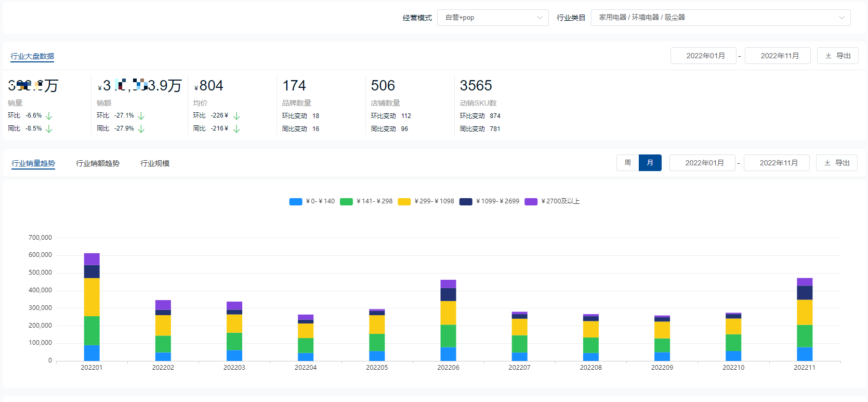Click the 行业大盘数据 header link
This screenshot has width=868, height=402.
point(32,56)
